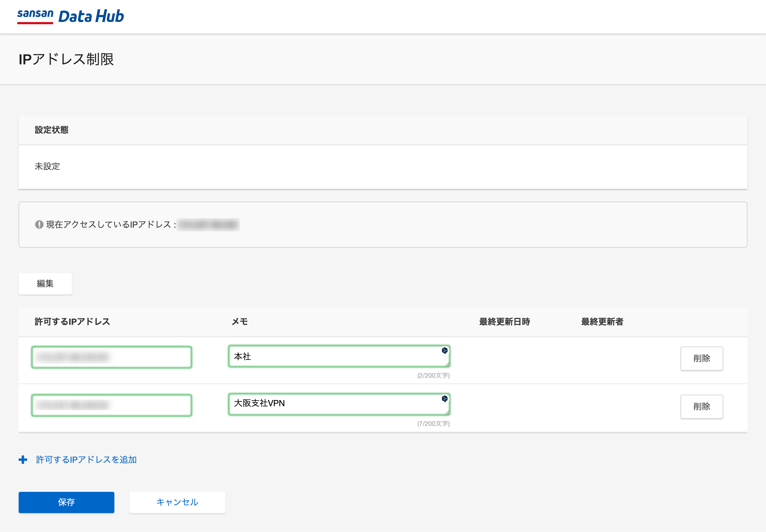The height and width of the screenshot is (532, 766).
Task: Click the 最終更新日時 column header
Action: pos(504,322)
